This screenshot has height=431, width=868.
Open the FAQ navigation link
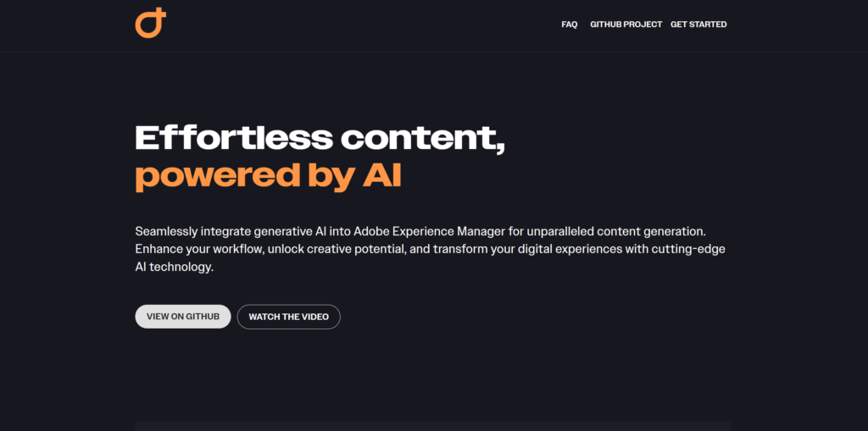click(x=569, y=25)
